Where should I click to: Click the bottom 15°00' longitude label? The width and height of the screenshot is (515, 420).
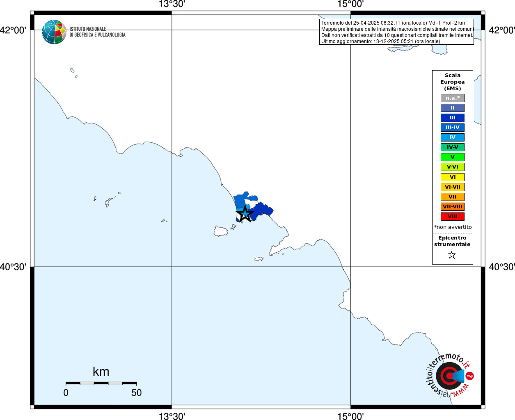pyautogui.click(x=350, y=416)
